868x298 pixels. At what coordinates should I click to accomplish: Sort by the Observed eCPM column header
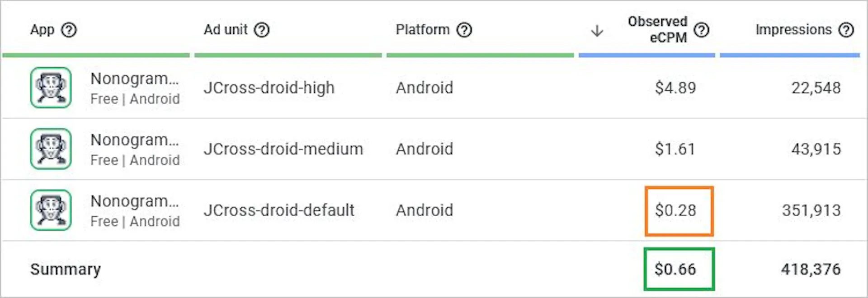tap(658, 29)
